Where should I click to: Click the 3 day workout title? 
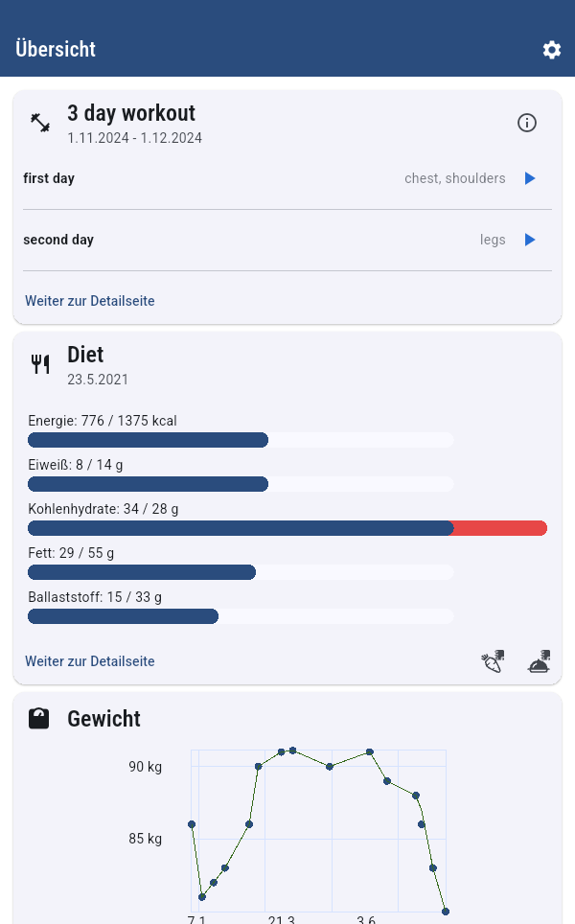(131, 113)
